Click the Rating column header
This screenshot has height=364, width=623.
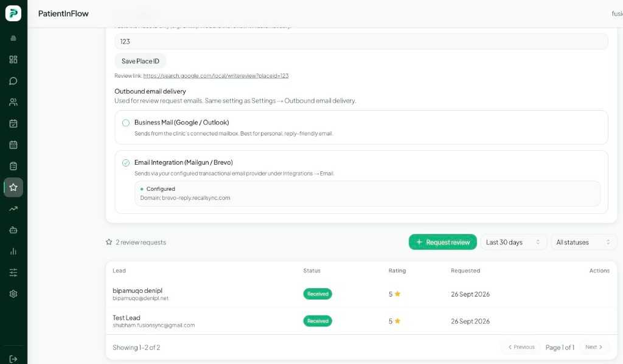click(397, 270)
